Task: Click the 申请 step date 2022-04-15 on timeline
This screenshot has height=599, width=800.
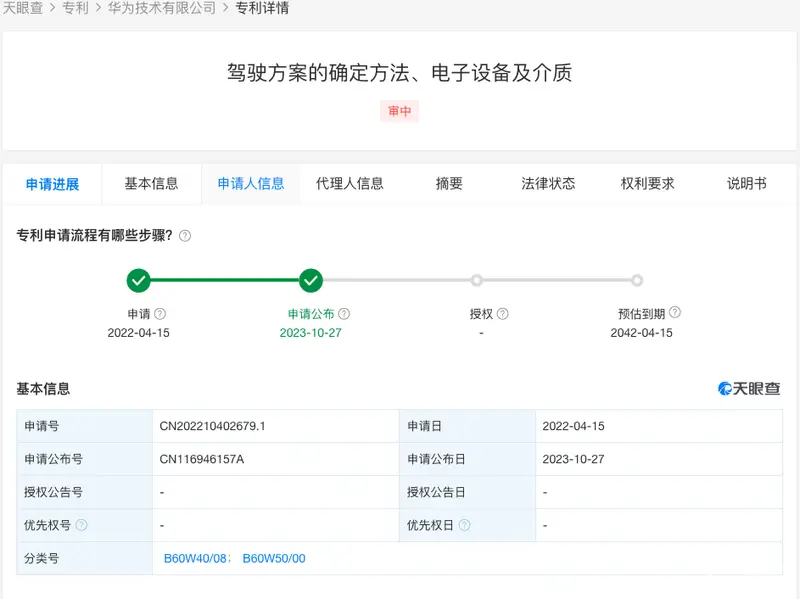Action: pos(138,333)
